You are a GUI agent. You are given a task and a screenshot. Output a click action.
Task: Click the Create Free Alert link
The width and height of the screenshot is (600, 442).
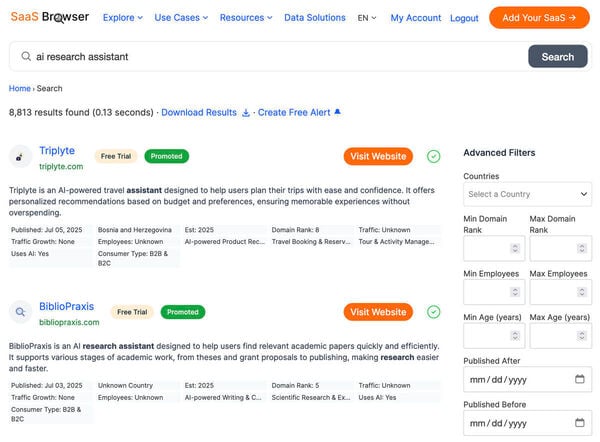294,113
